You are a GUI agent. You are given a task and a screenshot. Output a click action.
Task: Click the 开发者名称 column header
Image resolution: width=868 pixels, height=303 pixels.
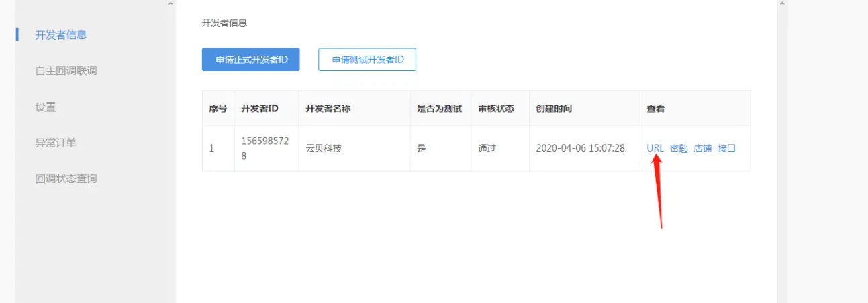pos(354,109)
